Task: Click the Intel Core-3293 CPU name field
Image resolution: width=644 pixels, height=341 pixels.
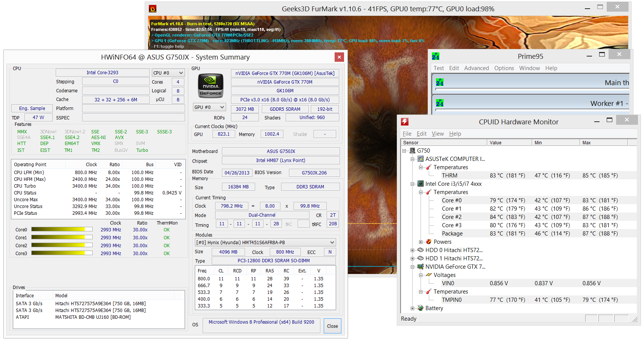Action: click(x=102, y=72)
